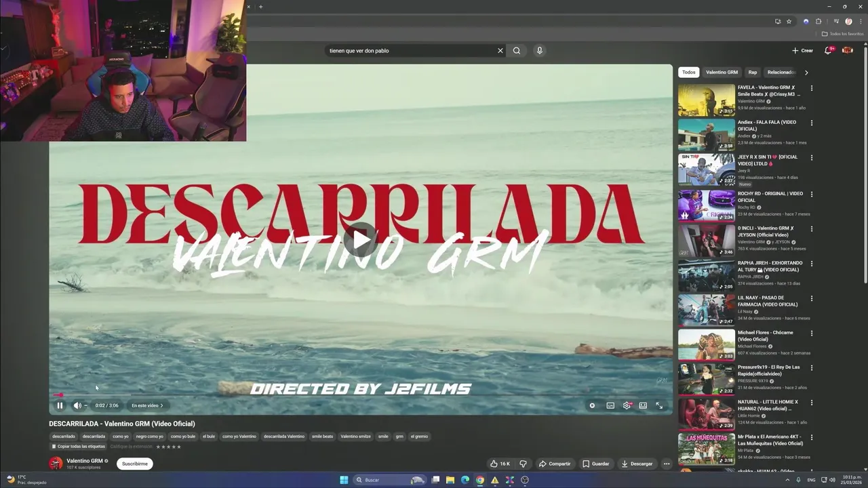This screenshot has width=868, height=488.
Task: Open the Chrome profile avatar
Action: 848,21
